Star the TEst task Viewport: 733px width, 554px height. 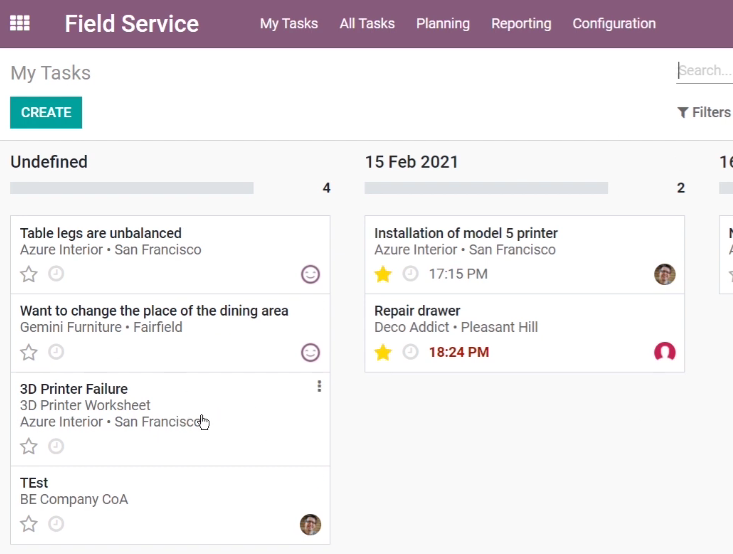(29, 524)
